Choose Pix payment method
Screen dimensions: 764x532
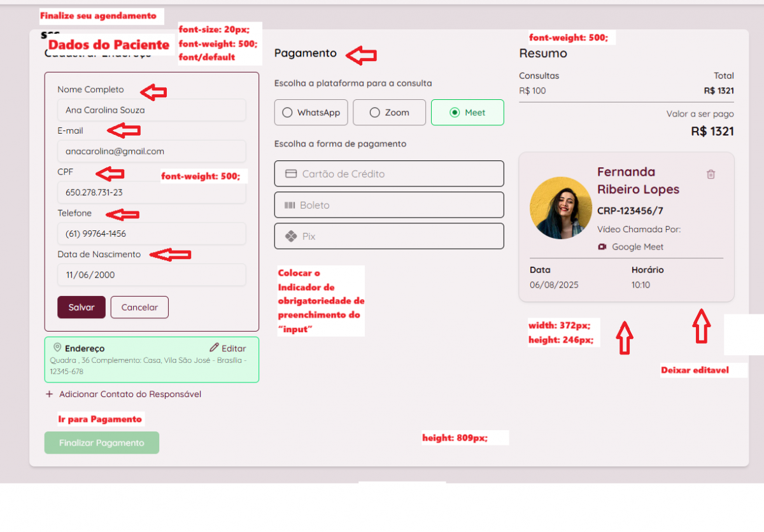(x=389, y=236)
